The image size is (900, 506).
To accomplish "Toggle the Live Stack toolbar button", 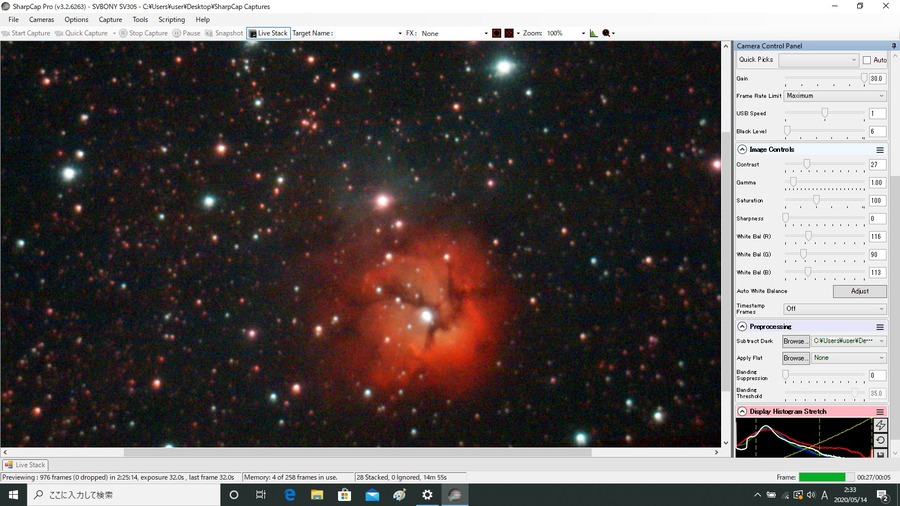I will 269,33.
